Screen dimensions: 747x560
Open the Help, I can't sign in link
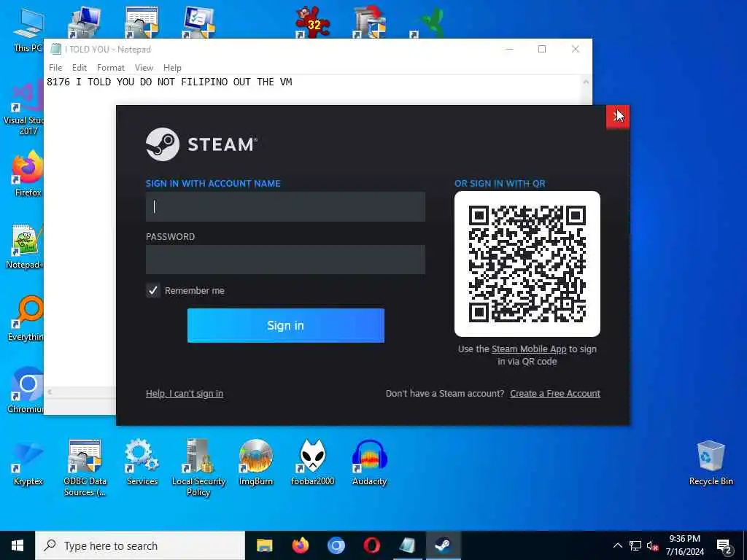[x=185, y=393]
